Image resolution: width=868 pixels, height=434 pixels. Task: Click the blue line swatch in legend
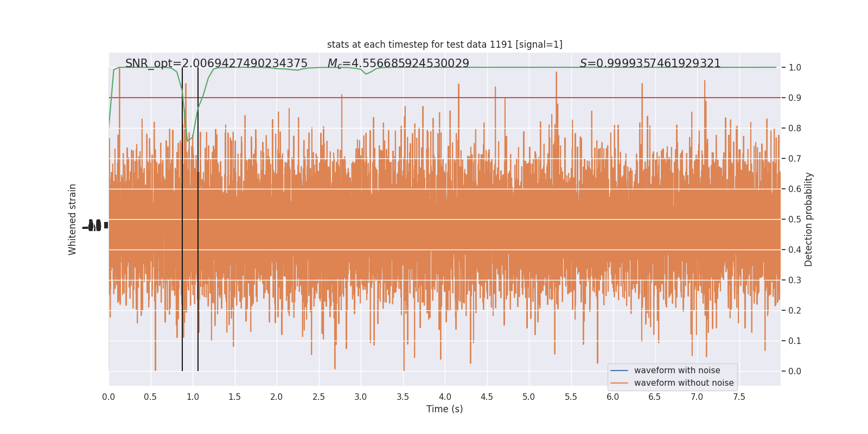pyautogui.click(x=619, y=371)
